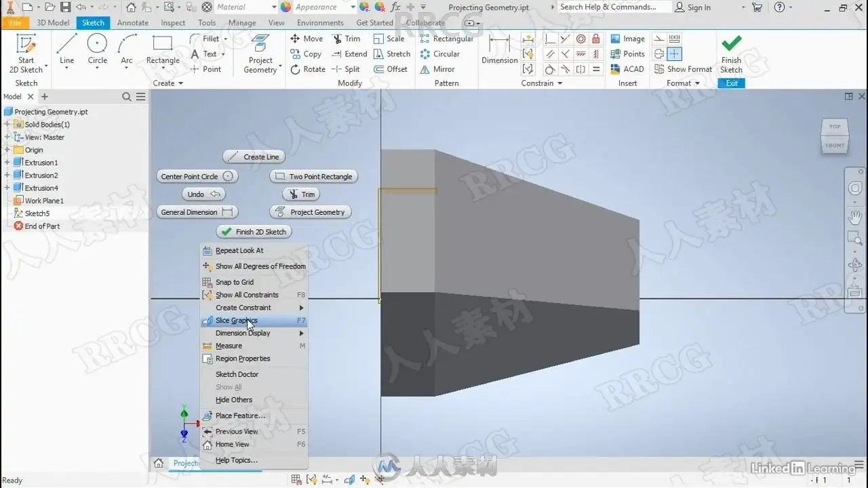Switch to the 3D Model tab
This screenshot has height=488, width=868.
(x=53, y=22)
